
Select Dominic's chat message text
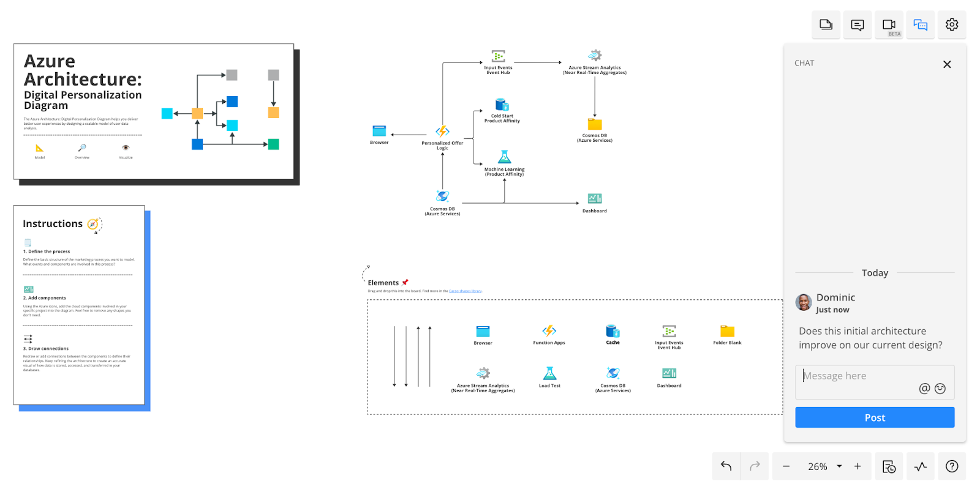(870, 338)
